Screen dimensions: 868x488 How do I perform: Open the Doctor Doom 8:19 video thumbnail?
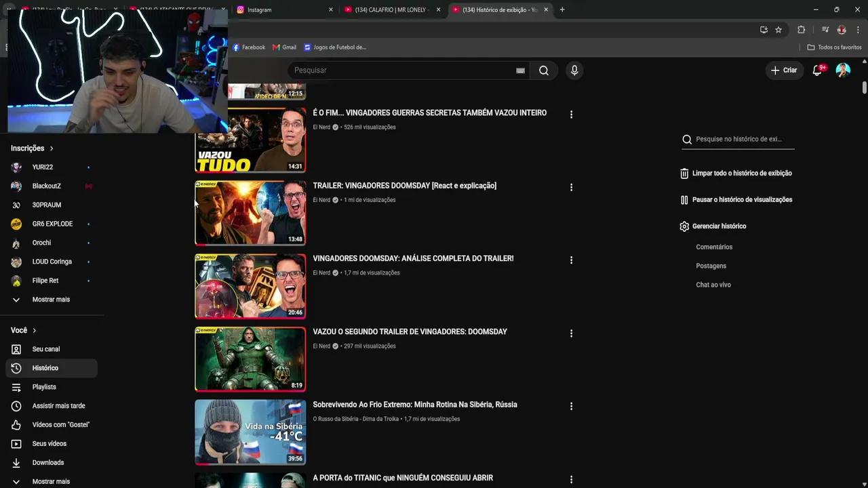(250, 359)
